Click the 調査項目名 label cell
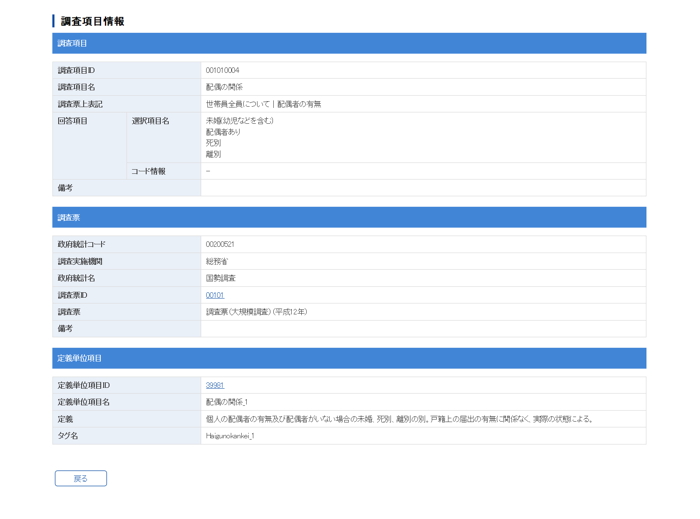This screenshot has width=700, height=519. (127, 87)
